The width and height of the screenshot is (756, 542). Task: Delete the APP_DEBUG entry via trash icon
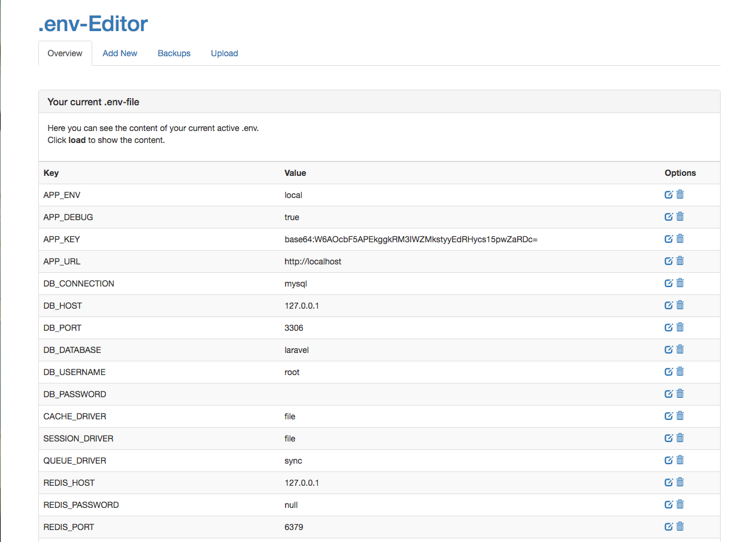click(x=680, y=217)
